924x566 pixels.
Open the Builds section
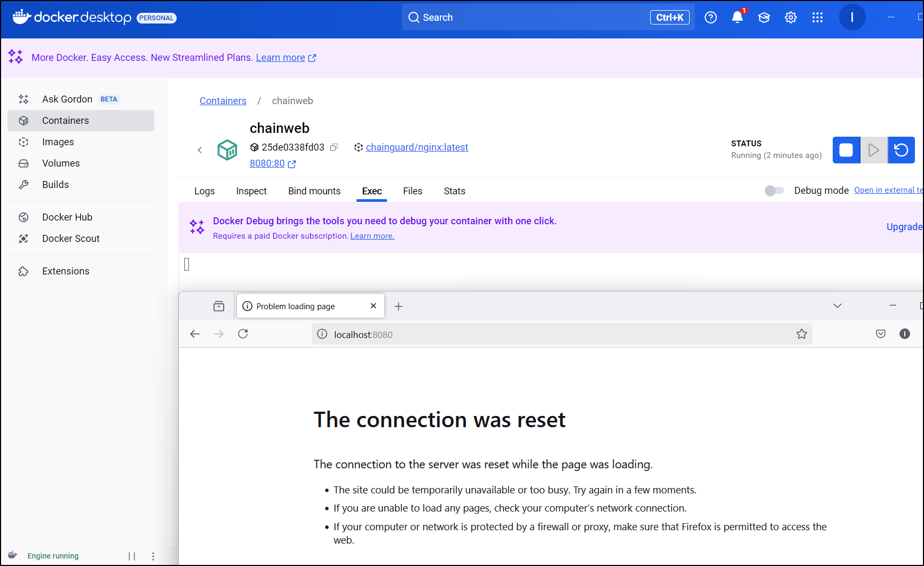(81, 185)
